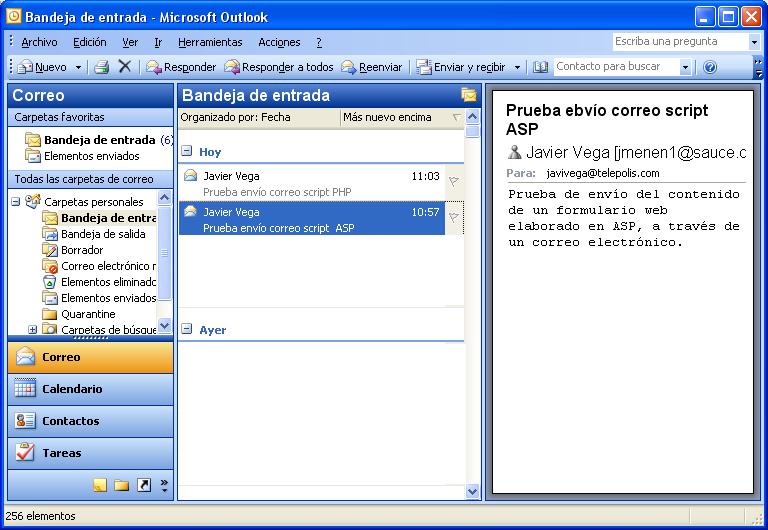Collapse the Ayer message group
Viewport: 768px width, 530px height.
click(187, 330)
